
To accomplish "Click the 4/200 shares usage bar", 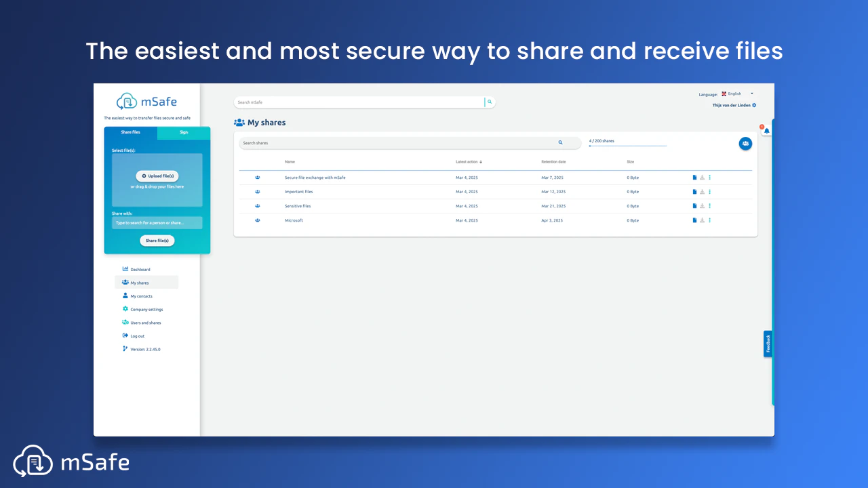I will (627, 143).
